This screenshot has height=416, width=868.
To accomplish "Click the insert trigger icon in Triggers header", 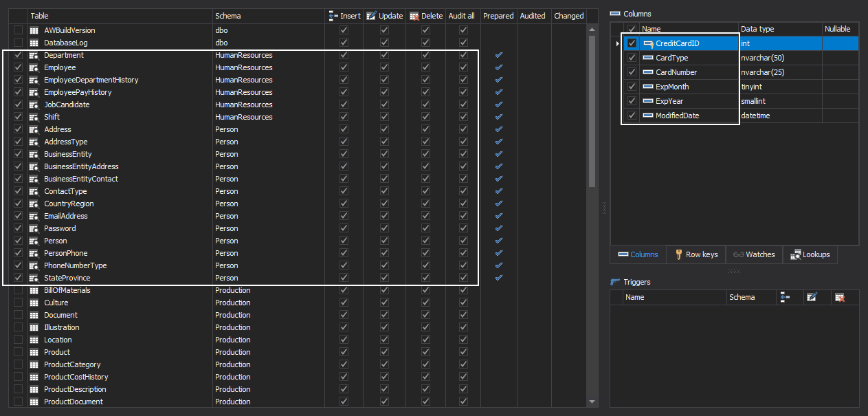I will point(786,297).
